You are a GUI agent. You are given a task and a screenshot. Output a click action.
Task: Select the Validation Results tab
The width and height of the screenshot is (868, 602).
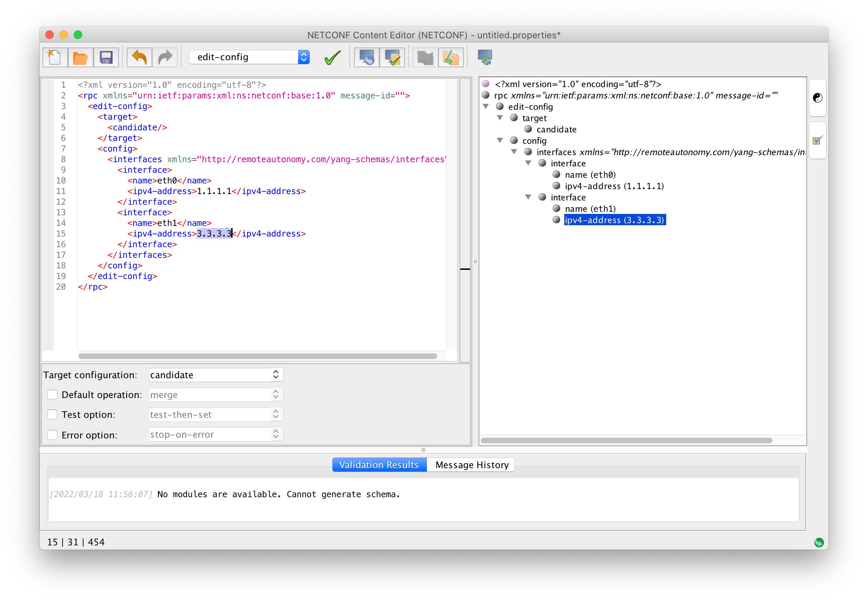tap(378, 464)
